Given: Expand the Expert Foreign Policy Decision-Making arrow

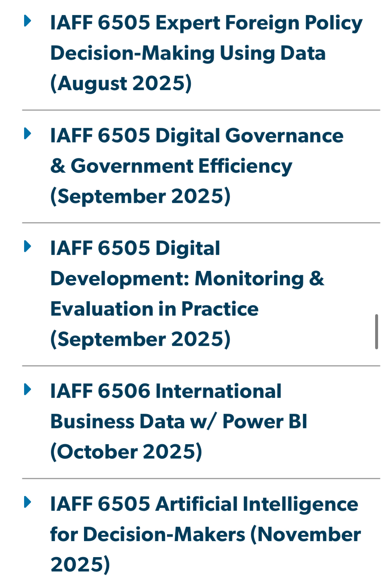Looking at the screenshot, I should pos(28,21).
